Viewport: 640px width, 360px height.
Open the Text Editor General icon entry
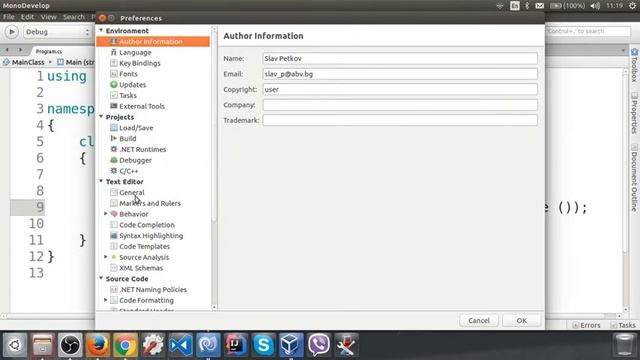click(113, 192)
